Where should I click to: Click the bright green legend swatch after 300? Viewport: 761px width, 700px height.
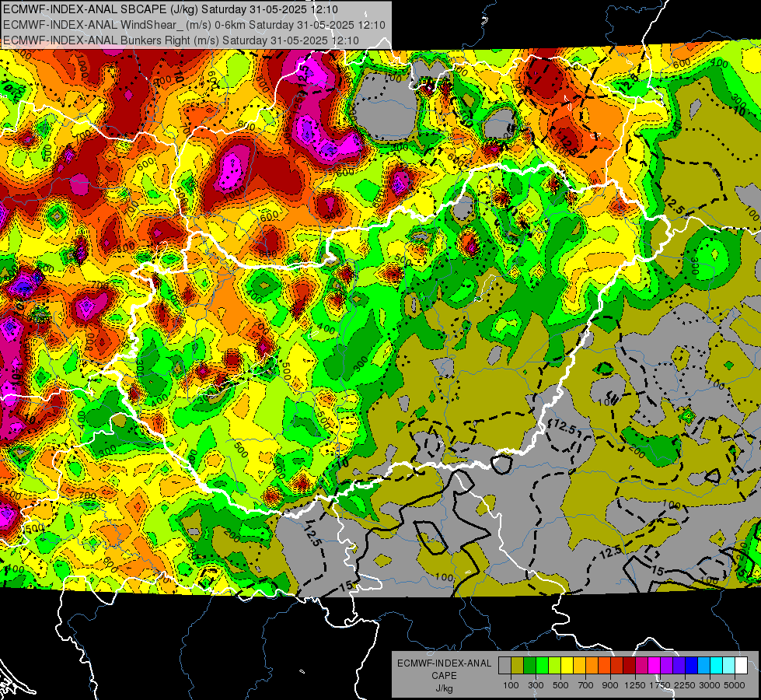click(x=542, y=665)
